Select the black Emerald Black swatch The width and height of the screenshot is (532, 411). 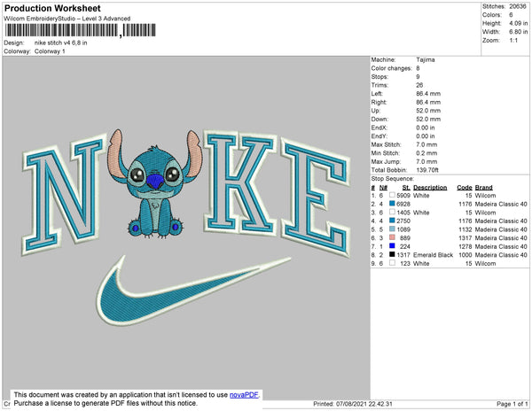(x=392, y=254)
